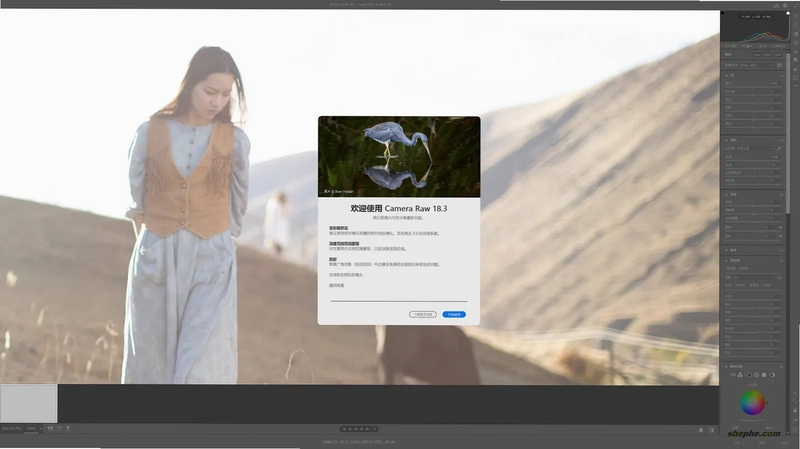Viewport: 800px width, 449px height.
Task: Hide the Color Mixer adjustments with eye icon
Action: (x=782, y=261)
